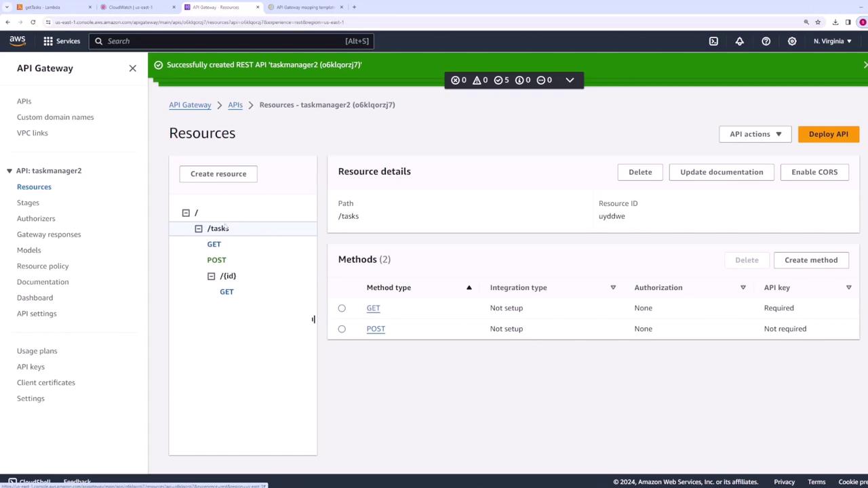Select POST under /tasks in tree
This screenshot has width=868, height=488.
coord(216,260)
